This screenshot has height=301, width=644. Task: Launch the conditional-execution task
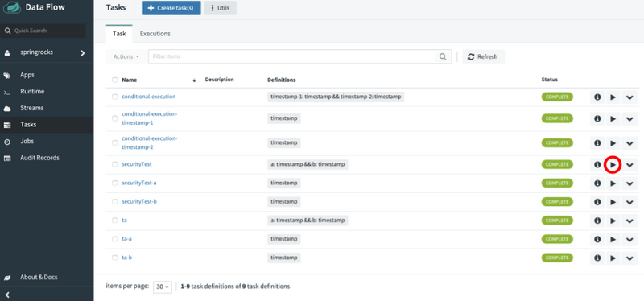[x=613, y=97]
